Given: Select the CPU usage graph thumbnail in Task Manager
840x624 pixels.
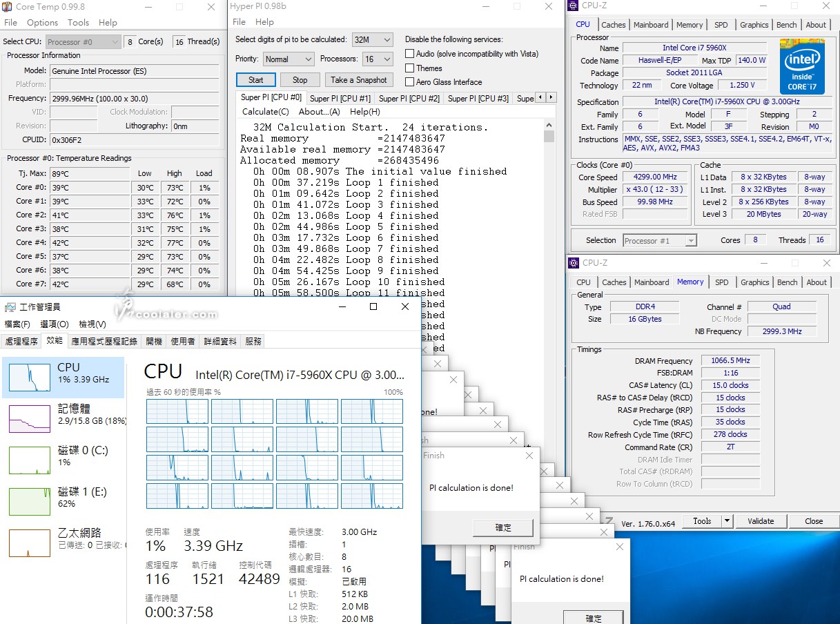Looking at the screenshot, I should pos(29,378).
